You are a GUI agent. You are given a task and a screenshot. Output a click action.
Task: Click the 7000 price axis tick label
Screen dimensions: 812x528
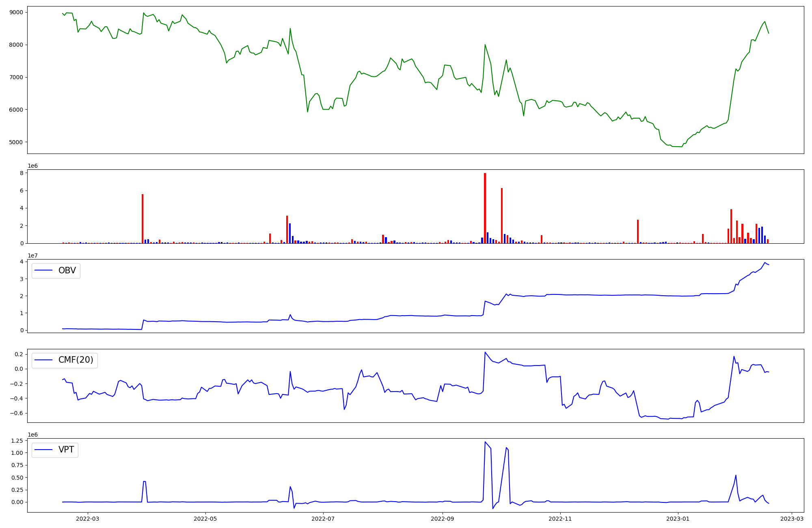click(x=17, y=77)
